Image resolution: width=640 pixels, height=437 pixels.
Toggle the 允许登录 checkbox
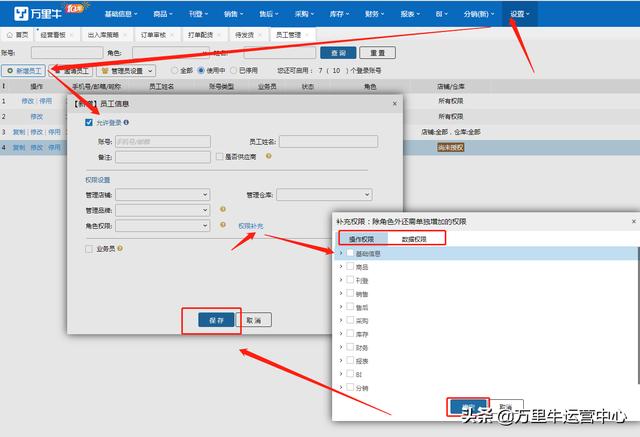click(89, 122)
